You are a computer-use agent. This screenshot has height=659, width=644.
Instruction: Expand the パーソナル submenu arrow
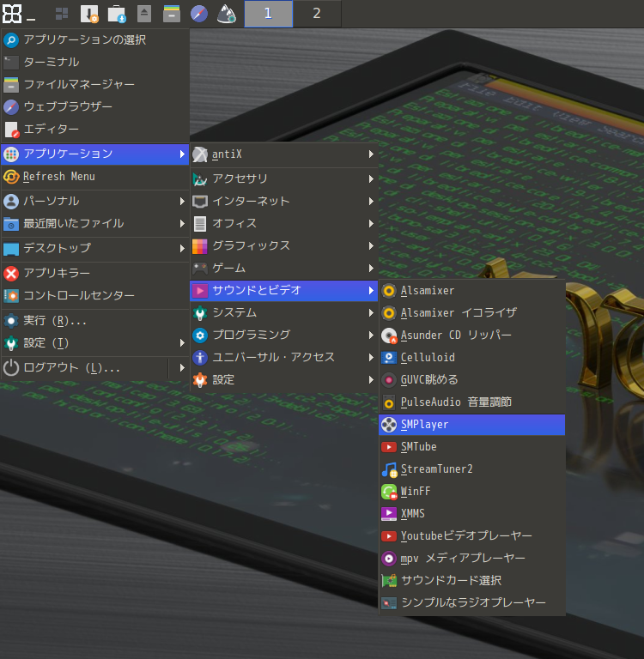click(182, 202)
